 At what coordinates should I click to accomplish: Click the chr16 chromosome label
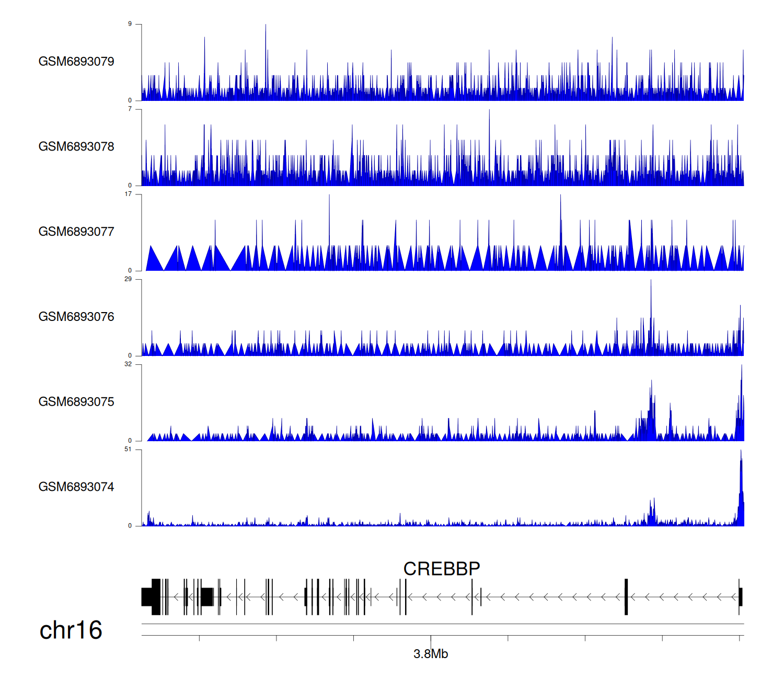pyautogui.click(x=71, y=630)
